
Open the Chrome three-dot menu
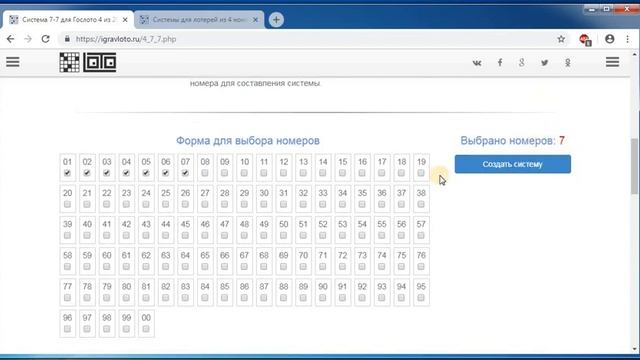tap(627, 39)
